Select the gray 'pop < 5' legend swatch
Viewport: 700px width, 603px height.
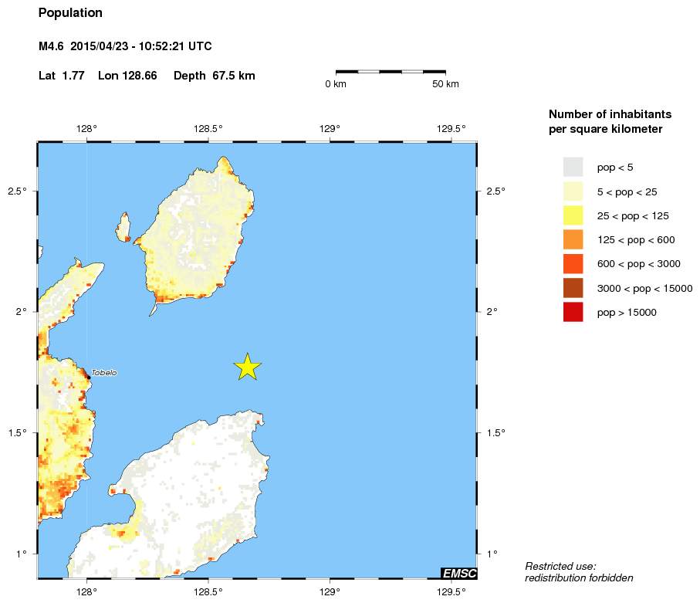pyautogui.click(x=573, y=167)
